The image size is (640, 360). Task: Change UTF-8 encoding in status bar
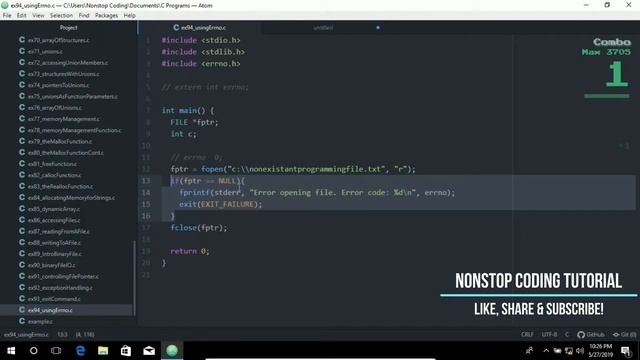click(x=549, y=334)
